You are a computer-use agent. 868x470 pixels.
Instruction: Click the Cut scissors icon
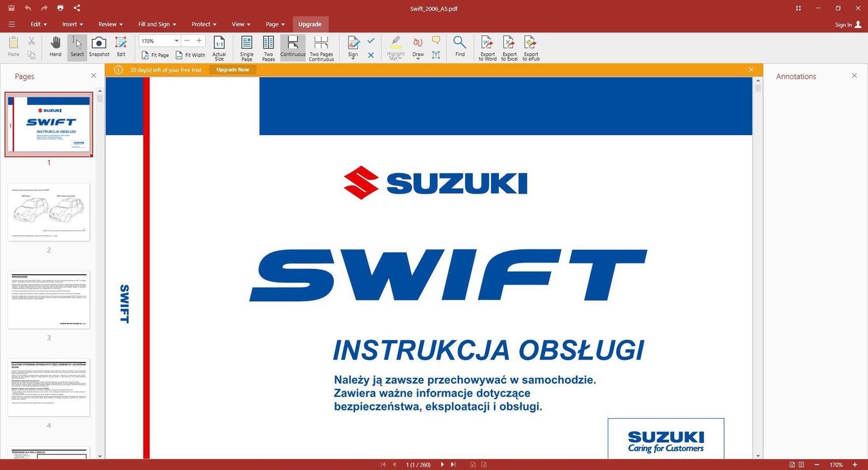click(31, 41)
